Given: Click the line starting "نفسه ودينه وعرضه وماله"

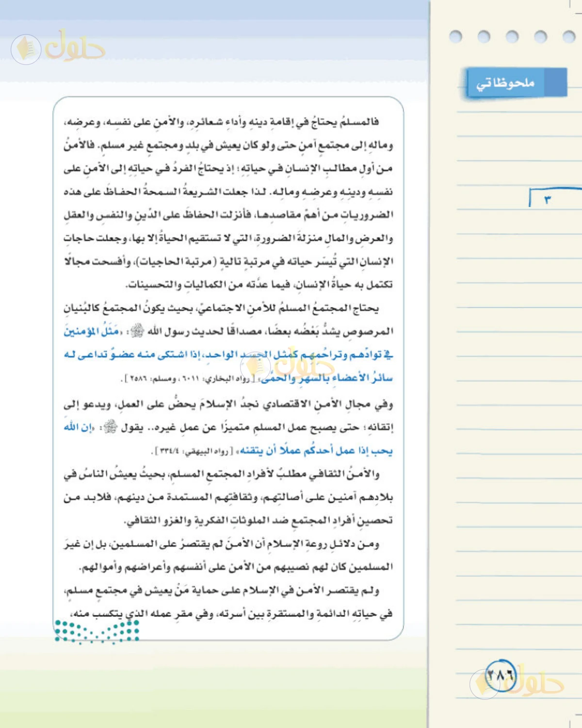Looking at the screenshot, I should pos(228,192).
